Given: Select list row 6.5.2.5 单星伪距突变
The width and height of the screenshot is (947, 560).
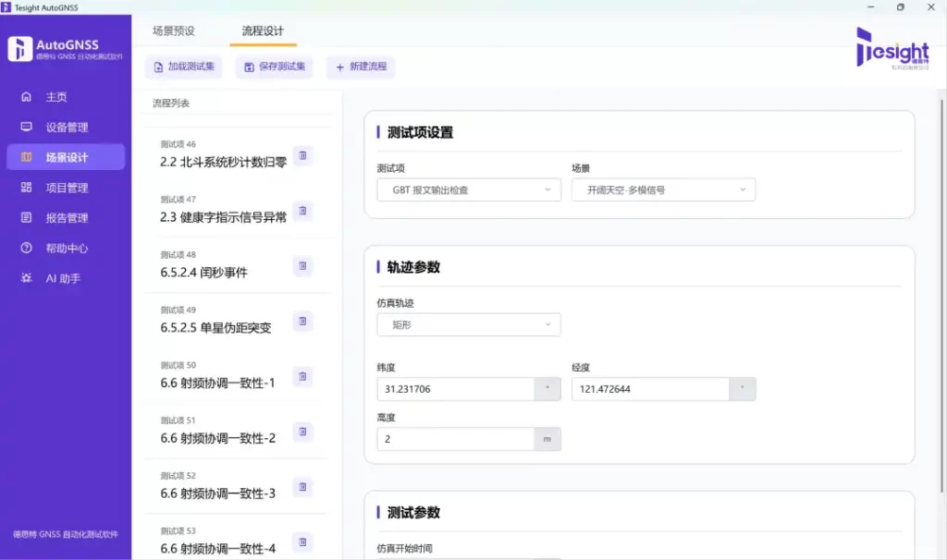Looking at the screenshot, I should (237, 321).
